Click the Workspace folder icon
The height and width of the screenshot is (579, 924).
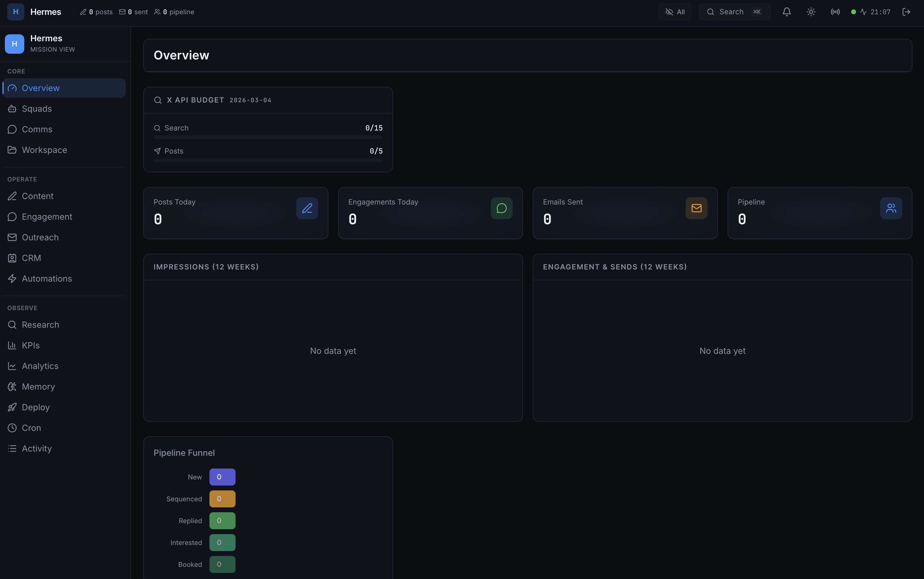pyautogui.click(x=12, y=150)
